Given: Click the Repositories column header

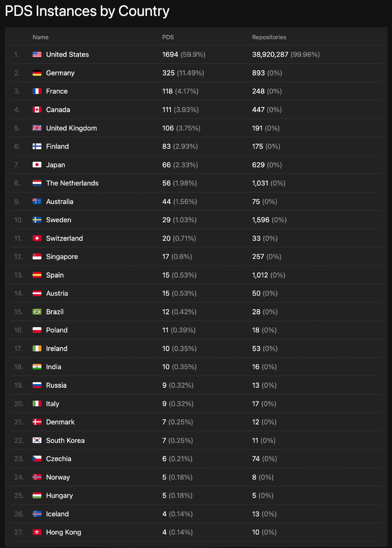Looking at the screenshot, I should pos(269,37).
